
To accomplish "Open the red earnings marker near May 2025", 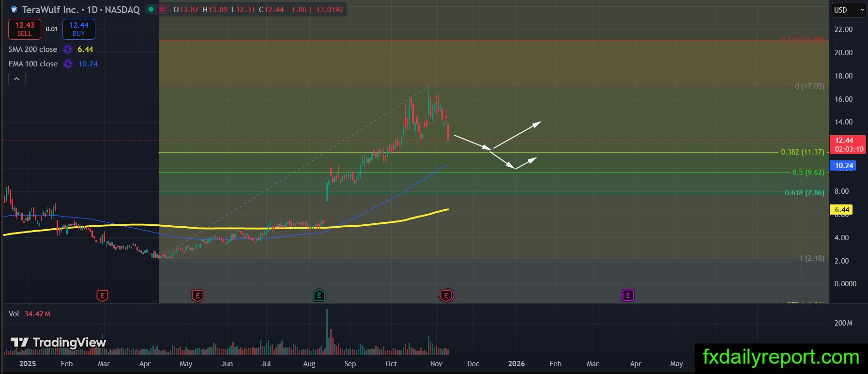I will (197, 296).
